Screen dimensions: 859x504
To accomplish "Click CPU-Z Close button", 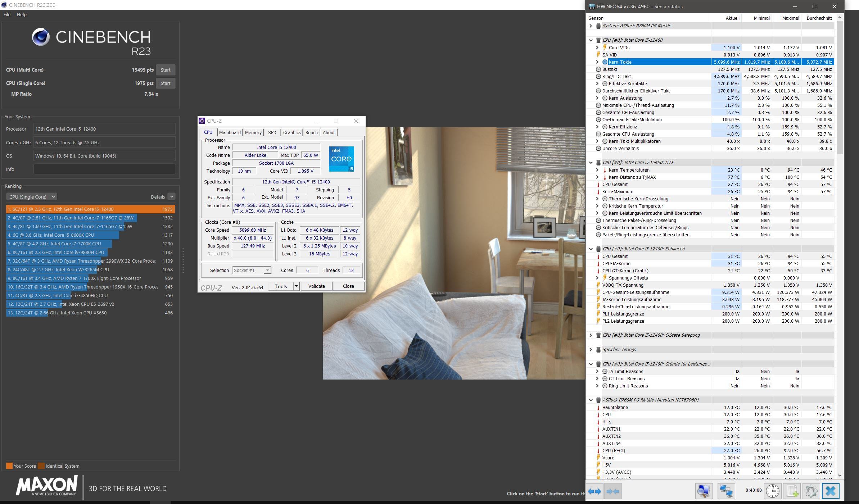I will [348, 286].
